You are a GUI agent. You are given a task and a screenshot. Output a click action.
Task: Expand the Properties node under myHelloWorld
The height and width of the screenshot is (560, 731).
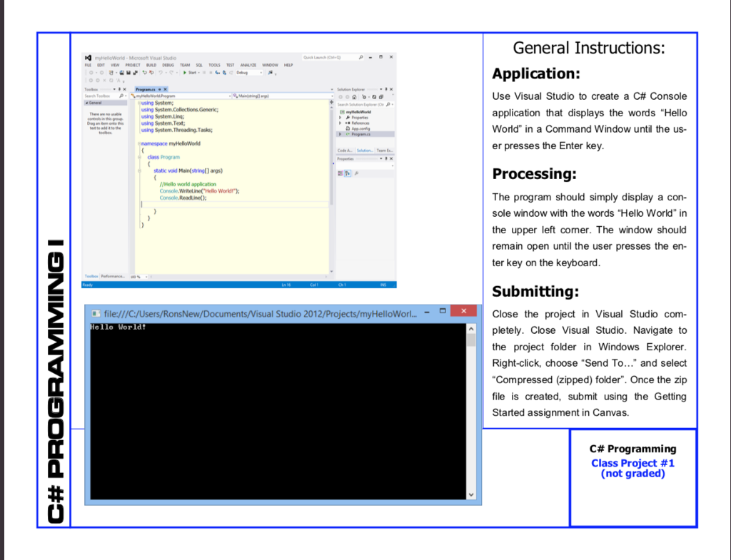pos(340,118)
